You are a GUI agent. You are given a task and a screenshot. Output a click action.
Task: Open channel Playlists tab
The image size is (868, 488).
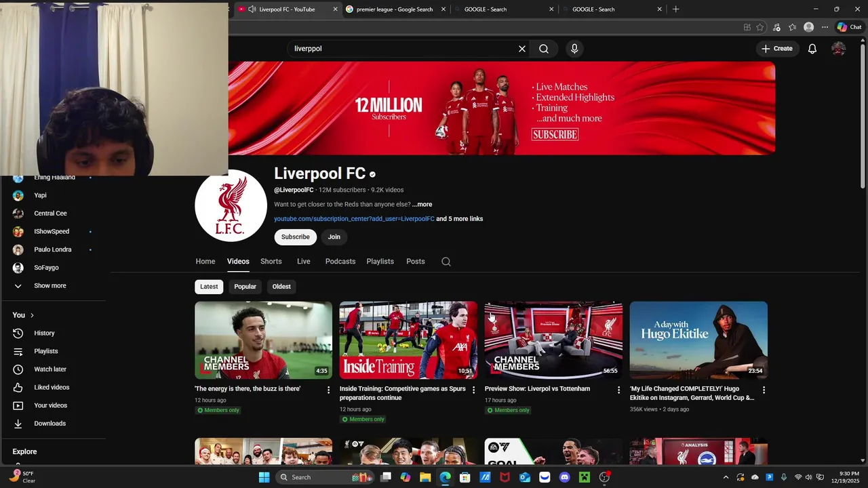tap(380, 262)
